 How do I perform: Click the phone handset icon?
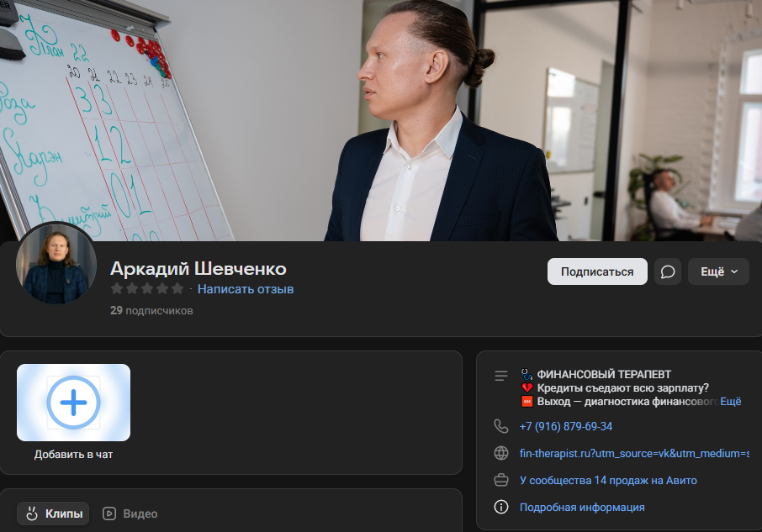(501, 426)
